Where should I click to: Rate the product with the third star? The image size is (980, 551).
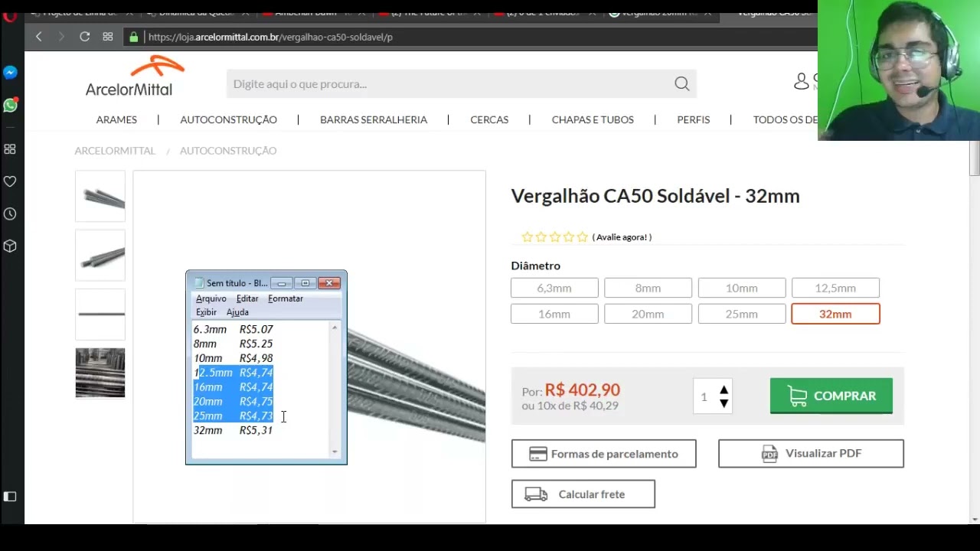pos(555,237)
